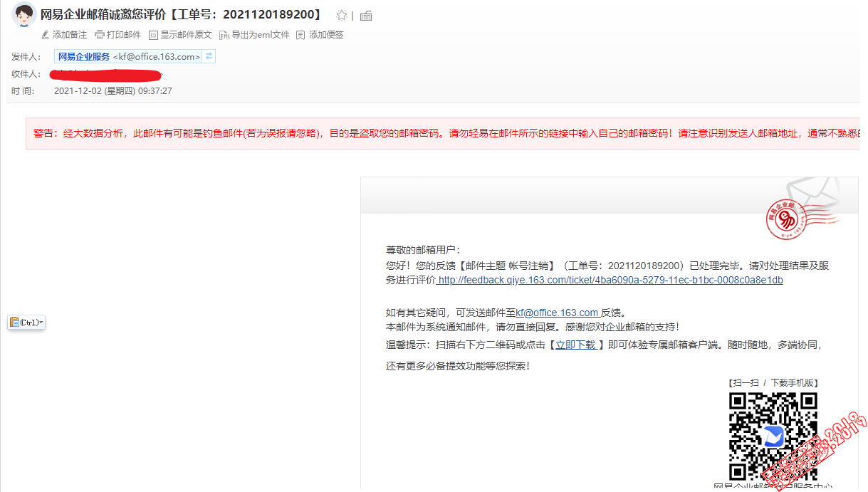This screenshot has height=492, width=868.
Task: Click the 收件人 label
Action: click(x=26, y=74)
